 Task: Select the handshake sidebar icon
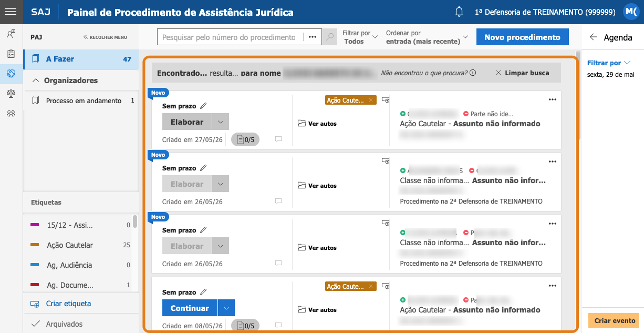pyautogui.click(x=11, y=74)
